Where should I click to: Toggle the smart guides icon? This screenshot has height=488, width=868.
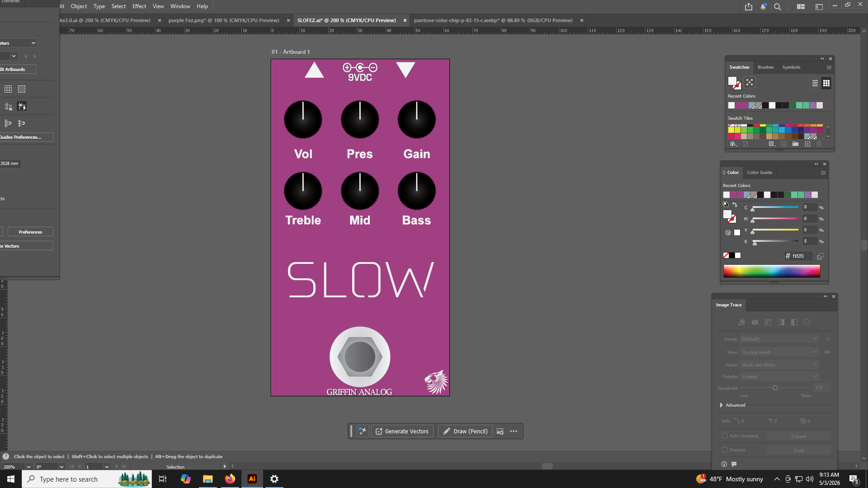22,106
